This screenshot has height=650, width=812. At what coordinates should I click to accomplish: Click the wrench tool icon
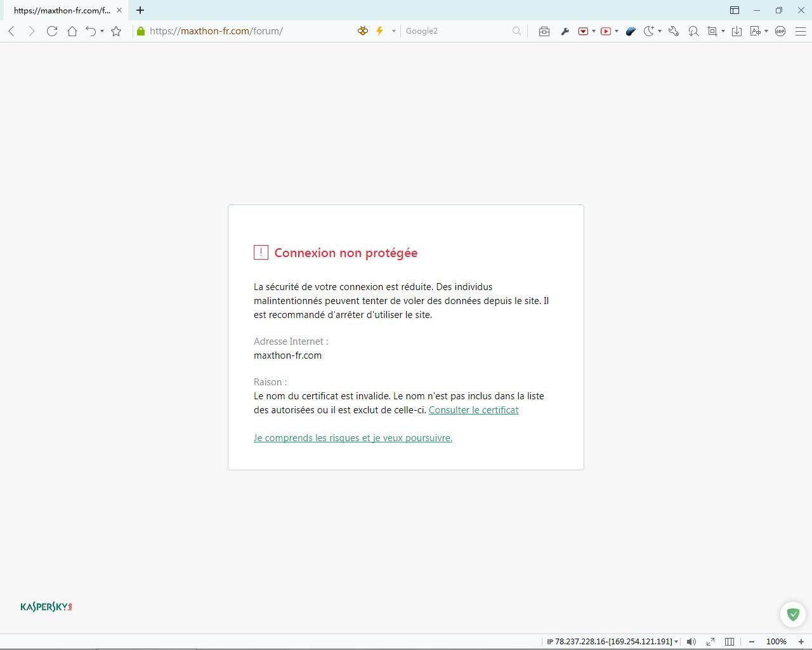(x=565, y=31)
